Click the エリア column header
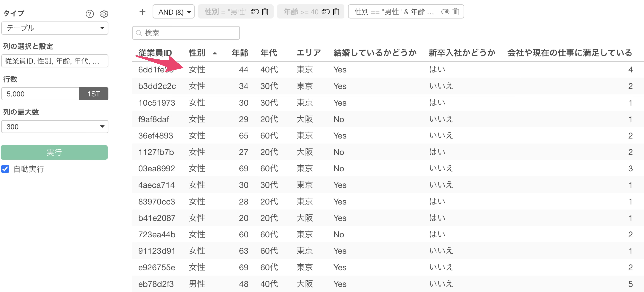 tap(309, 53)
